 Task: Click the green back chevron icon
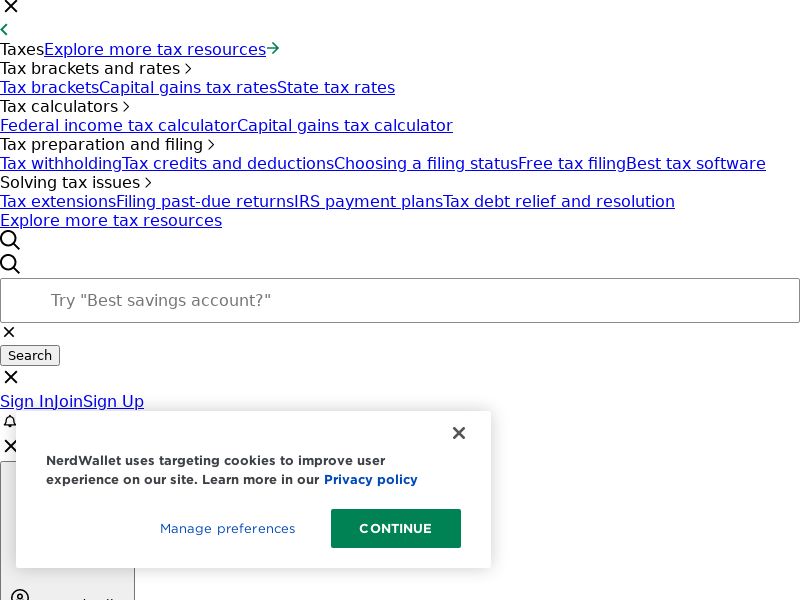(x=4, y=30)
